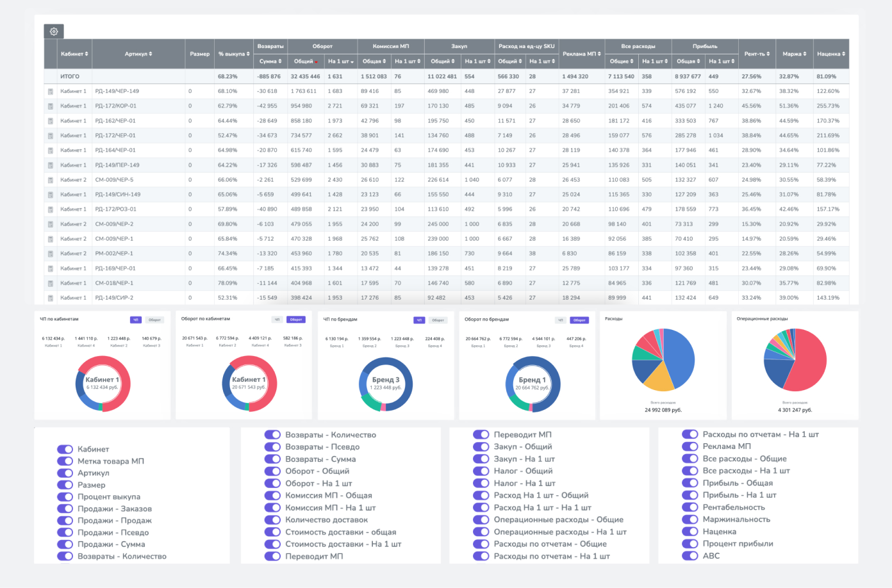
Task: Sort by the Маржа column header
Action: [794, 54]
